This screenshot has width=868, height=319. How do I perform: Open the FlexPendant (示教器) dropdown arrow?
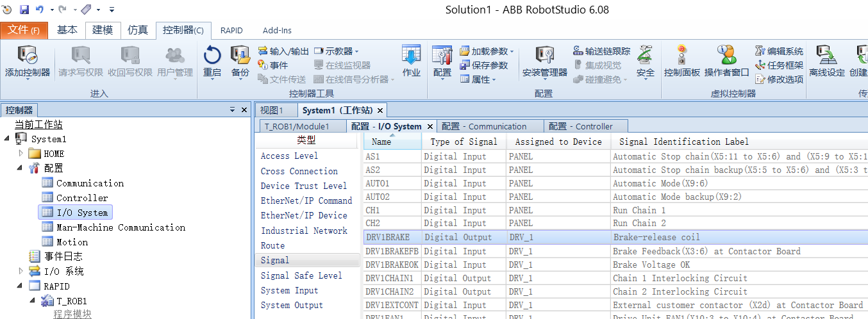tap(357, 52)
